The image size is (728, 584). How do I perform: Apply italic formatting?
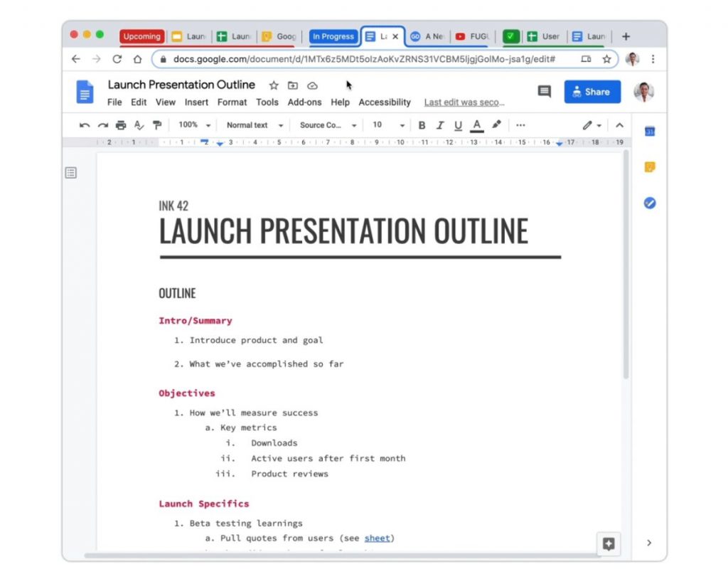(440, 124)
